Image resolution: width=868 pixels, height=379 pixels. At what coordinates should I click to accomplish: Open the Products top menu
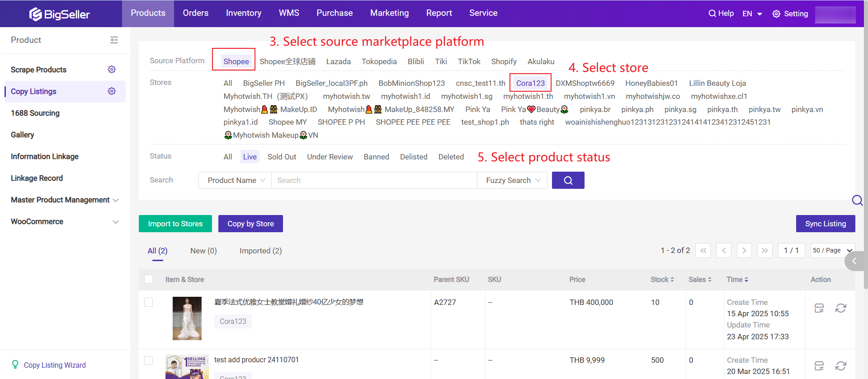pyautogui.click(x=148, y=13)
